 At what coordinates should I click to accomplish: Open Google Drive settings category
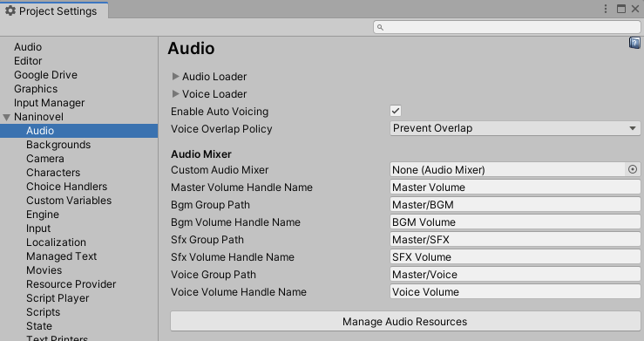pos(45,75)
